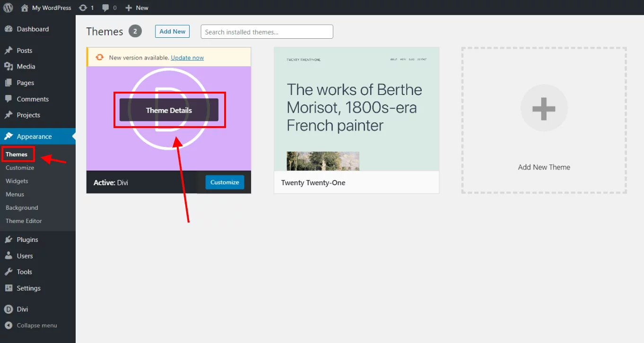644x343 pixels.
Task: Click the Collapse menu arrow icon
Action: click(9, 326)
